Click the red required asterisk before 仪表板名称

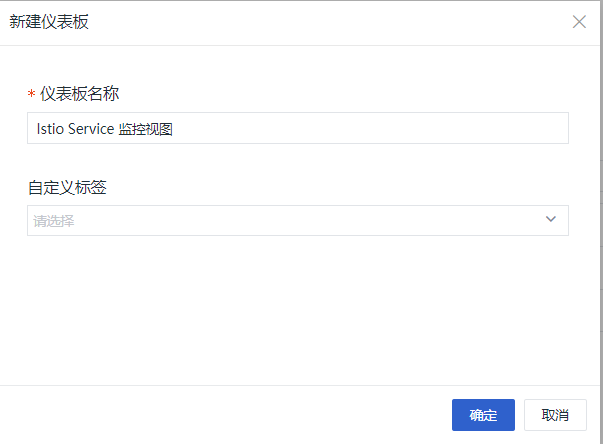coord(32,93)
